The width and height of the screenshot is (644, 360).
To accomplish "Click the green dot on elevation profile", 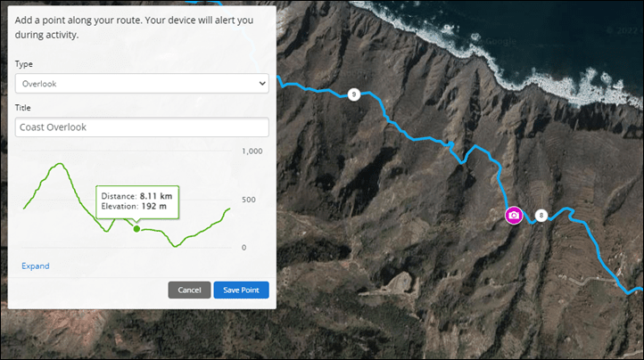I will (136, 229).
